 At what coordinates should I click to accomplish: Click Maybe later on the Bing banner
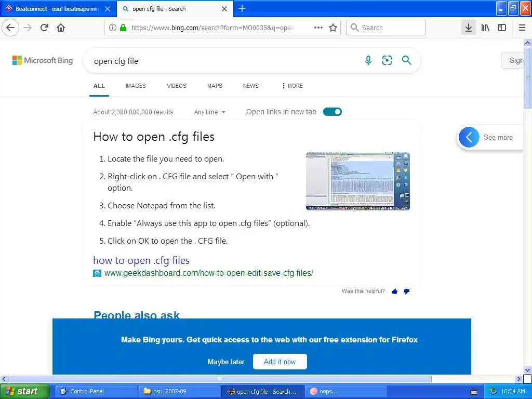click(x=226, y=362)
